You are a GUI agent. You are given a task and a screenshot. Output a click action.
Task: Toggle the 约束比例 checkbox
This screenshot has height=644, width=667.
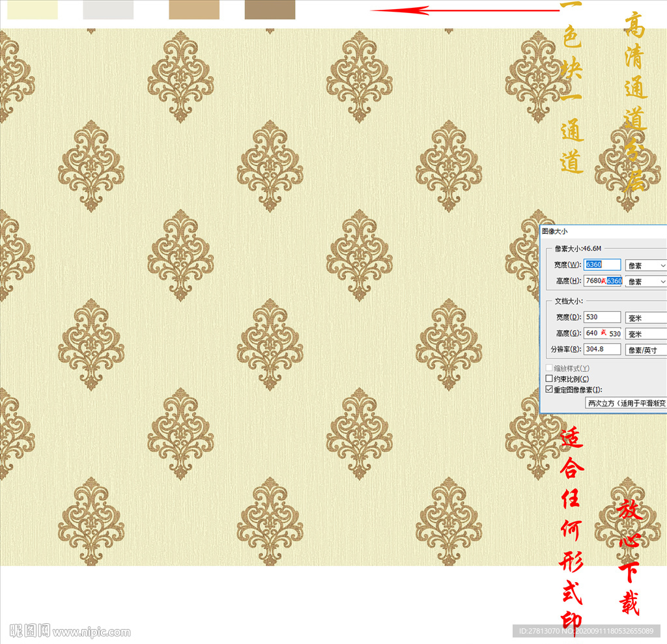pos(549,378)
